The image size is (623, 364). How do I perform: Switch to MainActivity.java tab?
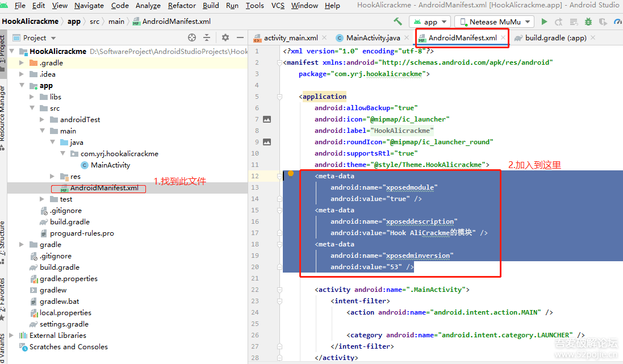[373, 37]
